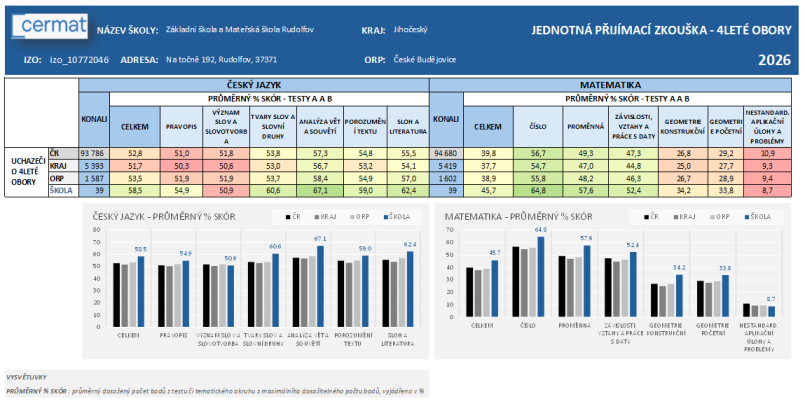
Task: Select the ČESKÝ JAZYK table header
Action: tap(254, 85)
